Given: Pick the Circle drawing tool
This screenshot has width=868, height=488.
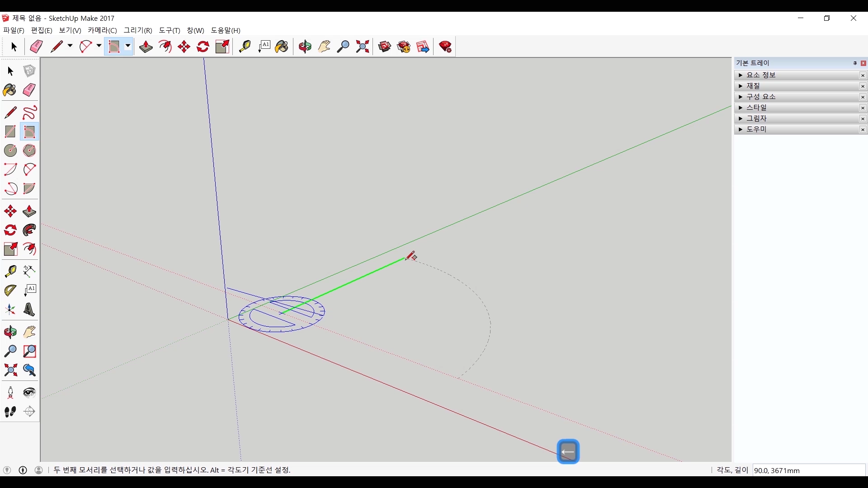Looking at the screenshot, I should [x=10, y=150].
